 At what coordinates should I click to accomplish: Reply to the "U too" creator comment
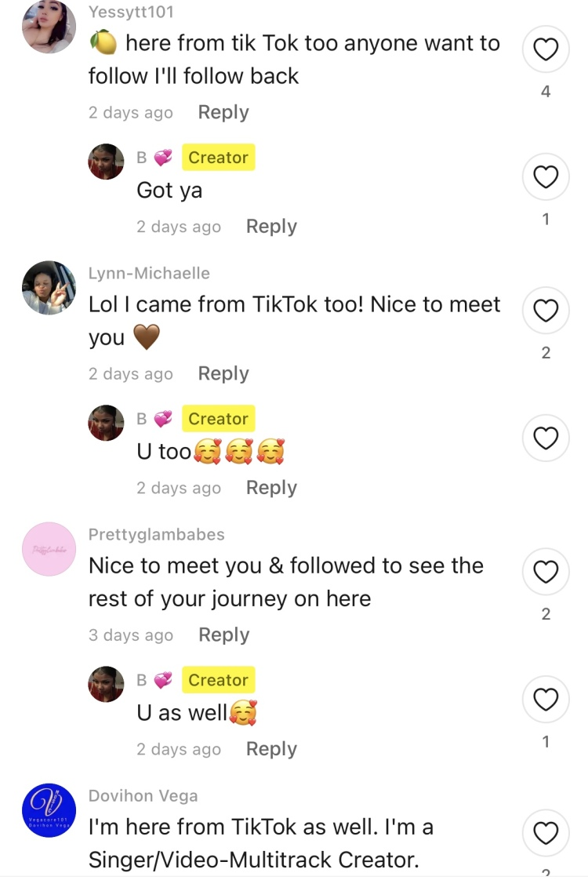pyautogui.click(x=271, y=487)
